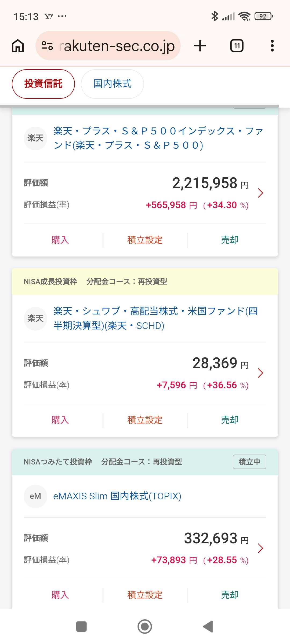Open the browser three-dot menu
This screenshot has width=290, height=644.
point(272,46)
